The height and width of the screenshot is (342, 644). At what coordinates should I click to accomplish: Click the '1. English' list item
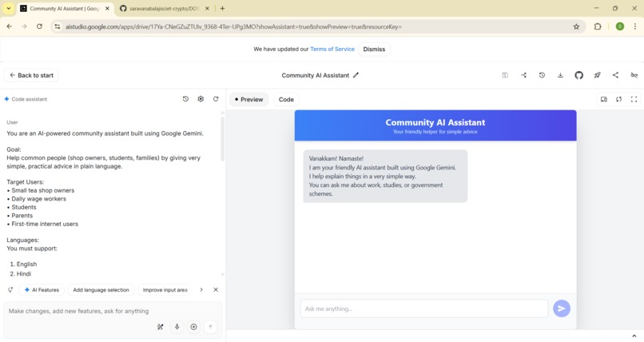tap(23, 264)
